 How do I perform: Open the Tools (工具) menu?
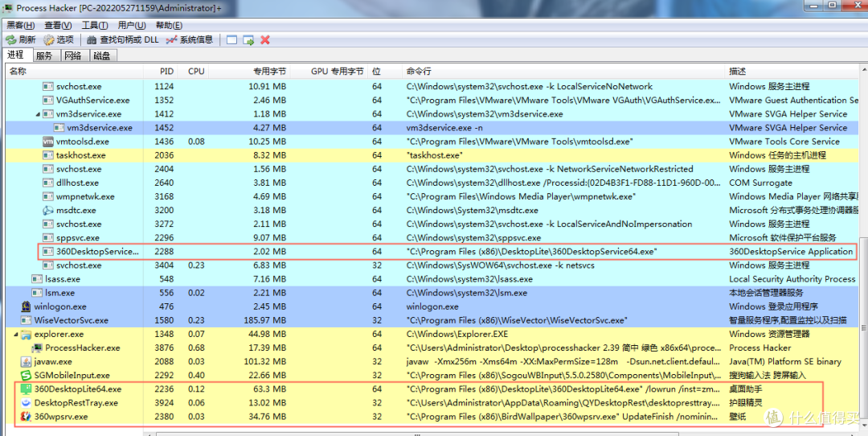pos(95,26)
